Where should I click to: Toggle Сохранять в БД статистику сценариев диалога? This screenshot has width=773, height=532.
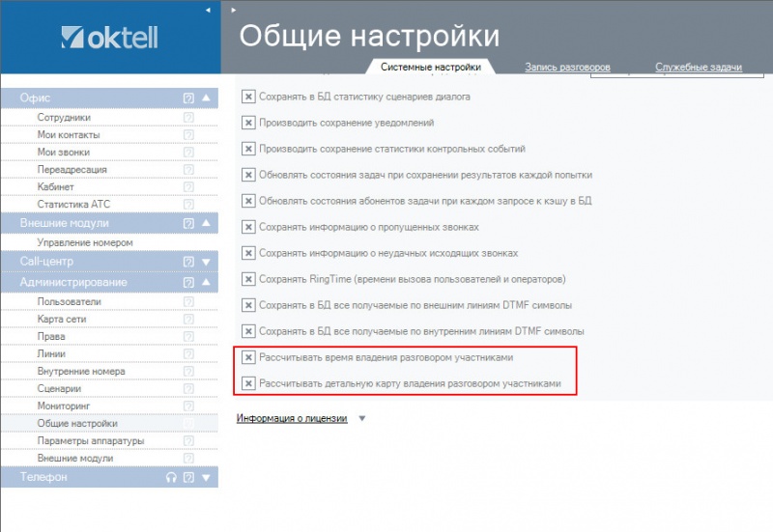(248, 97)
